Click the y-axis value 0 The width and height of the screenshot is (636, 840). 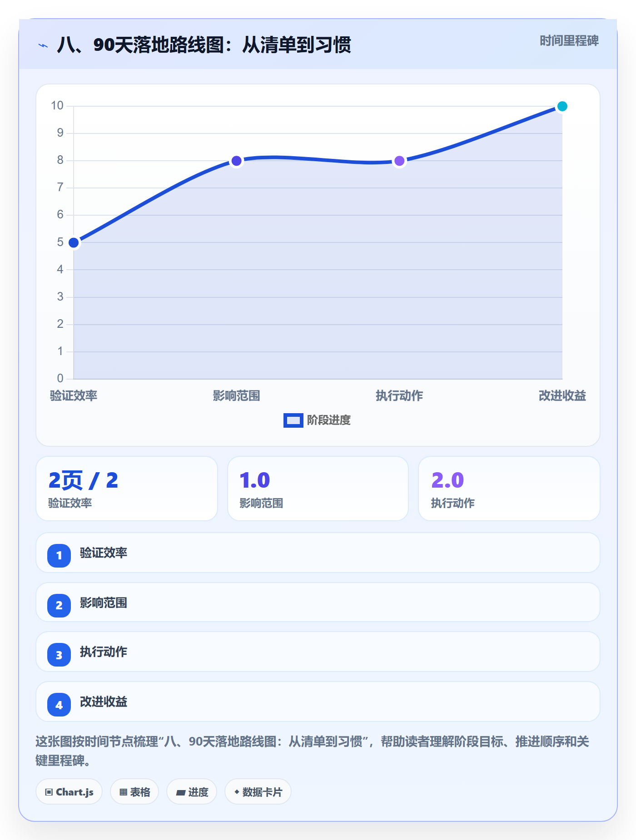coord(60,378)
